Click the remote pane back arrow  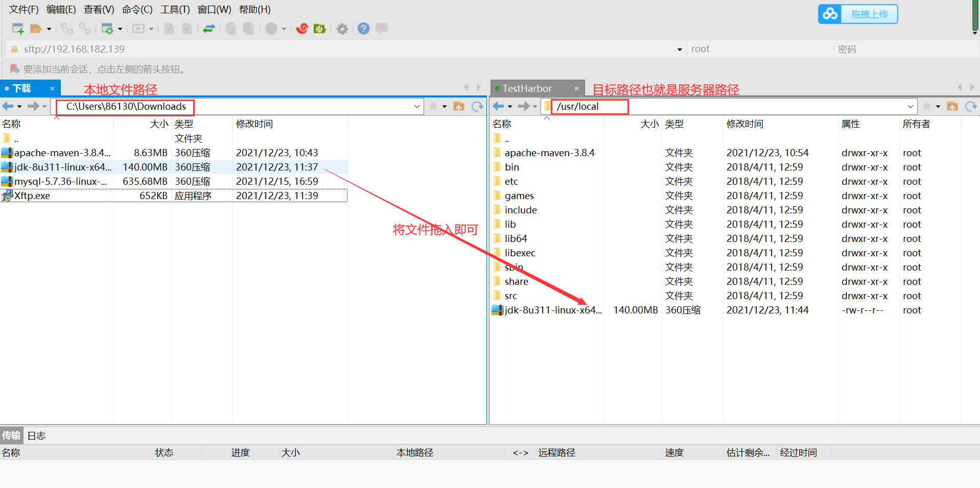(x=499, y=106)
